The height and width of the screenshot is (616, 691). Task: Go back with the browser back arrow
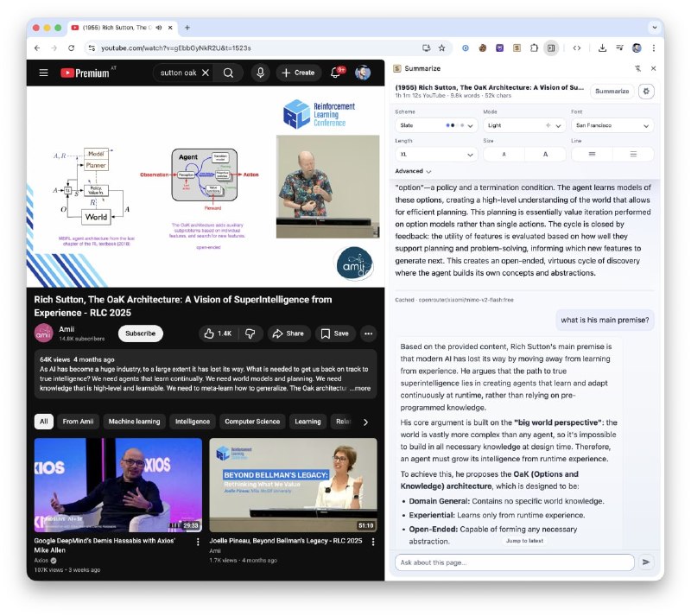(37, 48)
